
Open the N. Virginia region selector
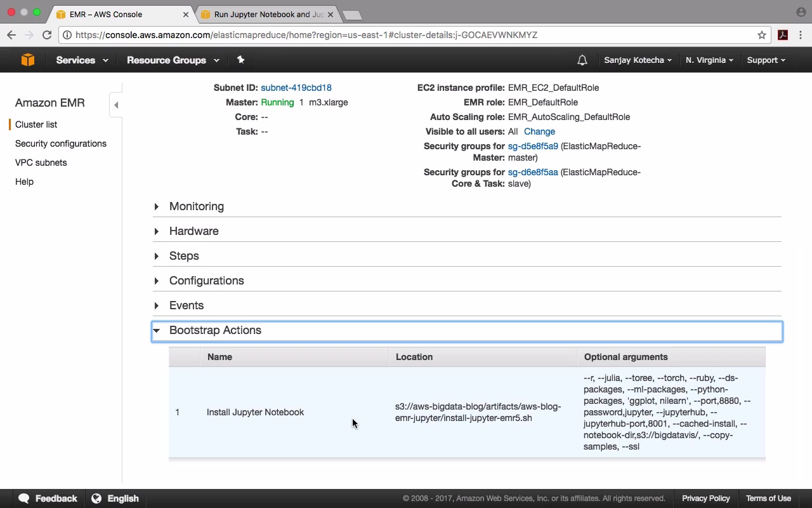pyautogui.click(x=709, y=60)
